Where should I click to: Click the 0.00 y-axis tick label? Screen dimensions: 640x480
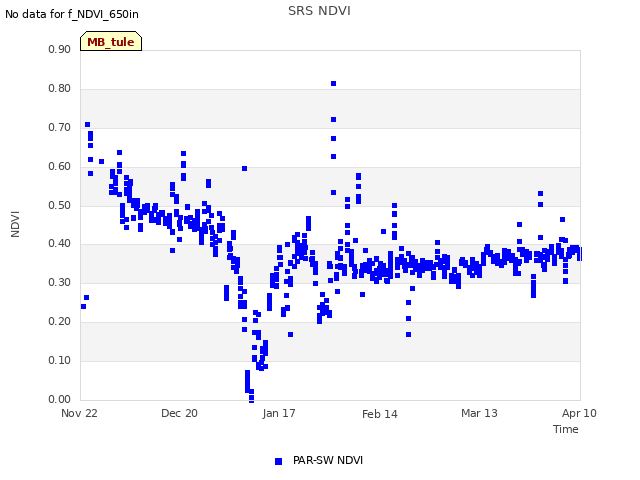(x=59, y=399)
